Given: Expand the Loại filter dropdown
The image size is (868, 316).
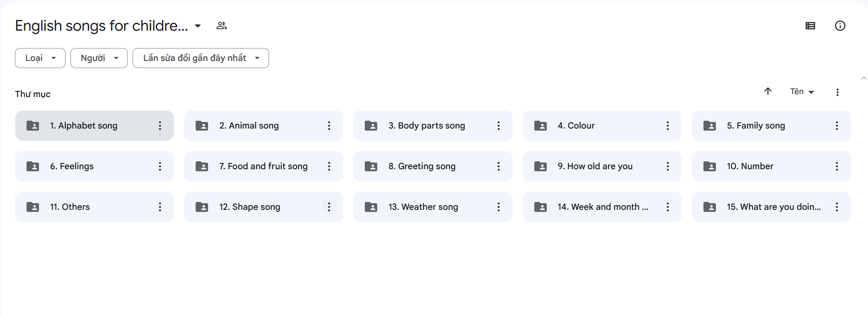Looking at the screenshot, I should (40, 58).
